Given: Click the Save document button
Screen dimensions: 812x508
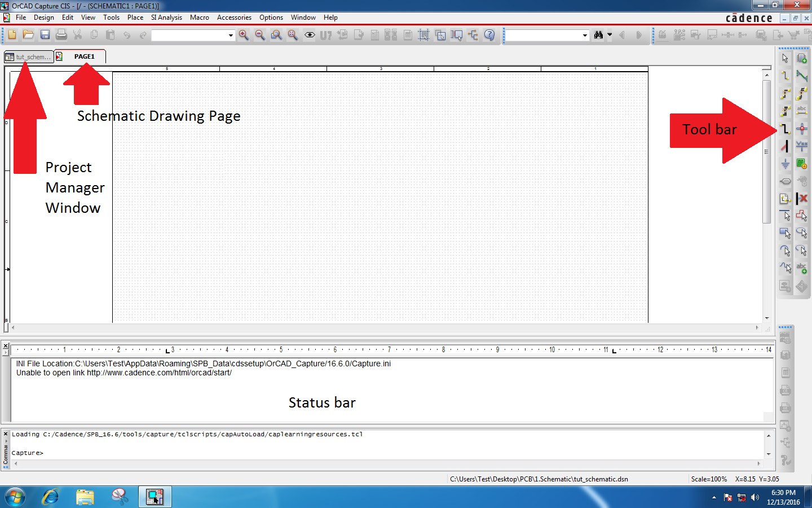Looking at the screenshot, I should [x=45, y=35].
